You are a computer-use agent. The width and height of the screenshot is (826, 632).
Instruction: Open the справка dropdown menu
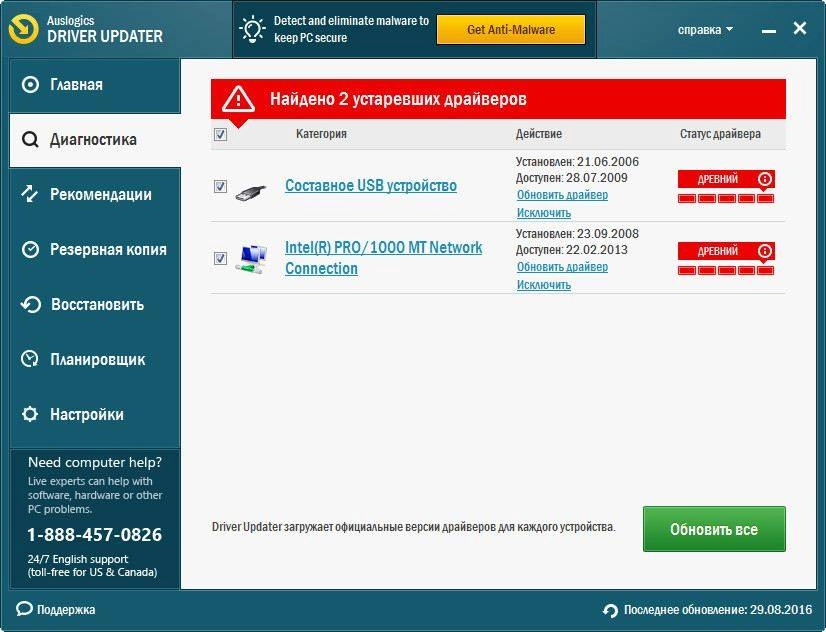click(705, 29)
